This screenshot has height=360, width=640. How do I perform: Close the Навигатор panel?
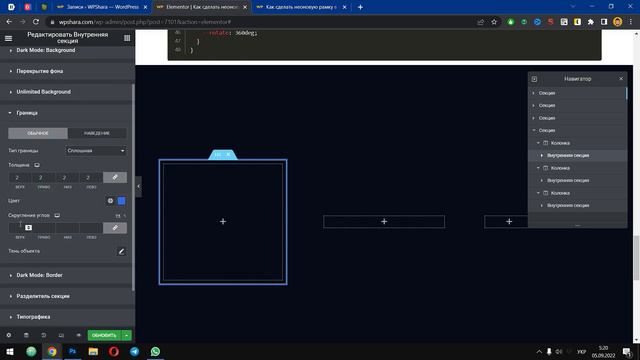(621, 79)
